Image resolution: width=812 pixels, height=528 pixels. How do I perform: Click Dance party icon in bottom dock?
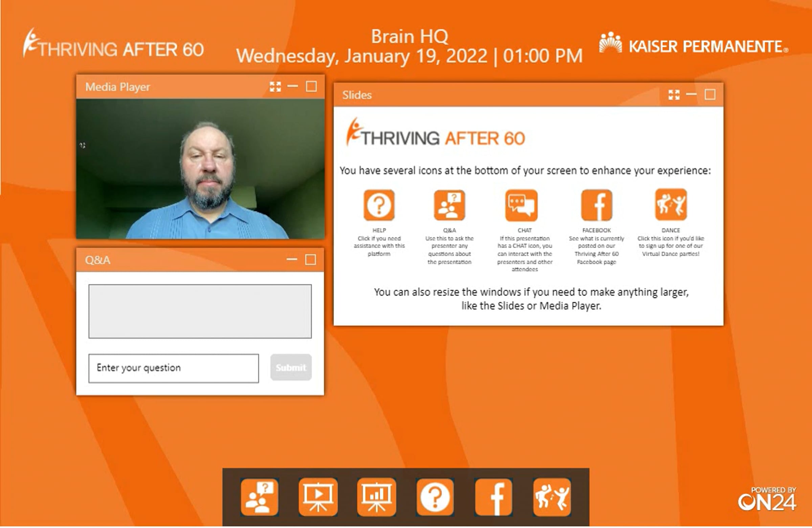pyautogui.click(x=552, y=497)
